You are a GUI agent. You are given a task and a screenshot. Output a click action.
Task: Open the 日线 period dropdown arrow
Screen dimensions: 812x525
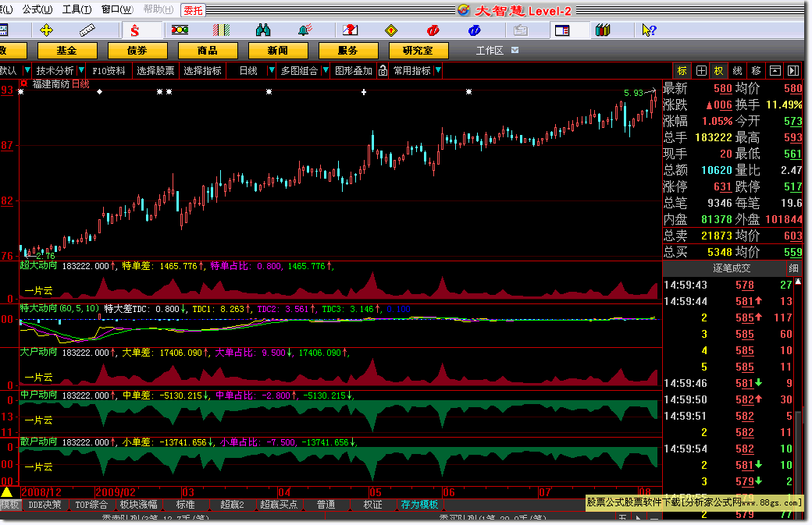coord(271,70)
